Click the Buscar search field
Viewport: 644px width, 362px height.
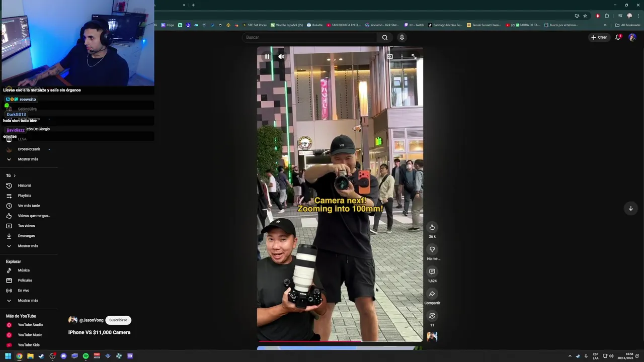[x=309, y=37]
